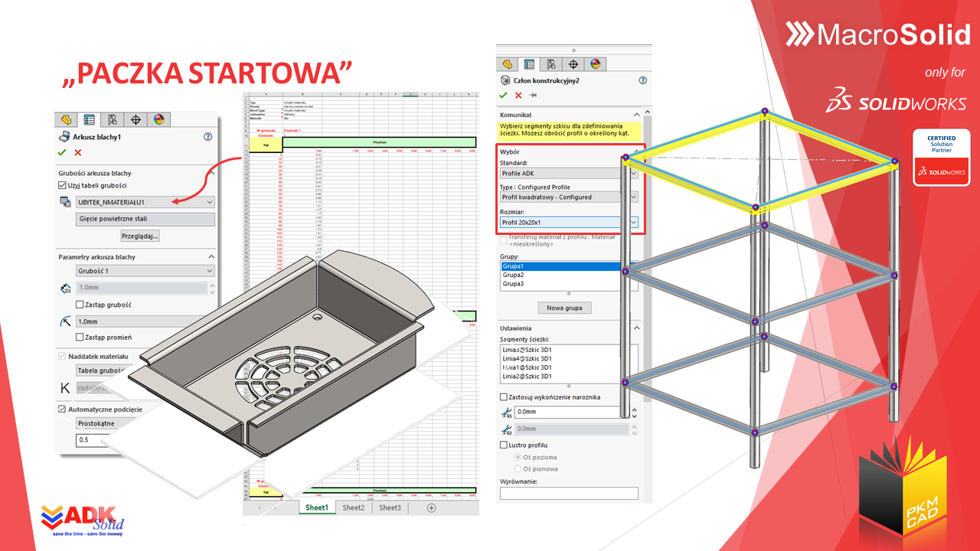This screenshot has width=980, height=551.
Task: Open FeatureManager tab in Arkusz blachy1 panel
Action: click(x=67, y=119)
